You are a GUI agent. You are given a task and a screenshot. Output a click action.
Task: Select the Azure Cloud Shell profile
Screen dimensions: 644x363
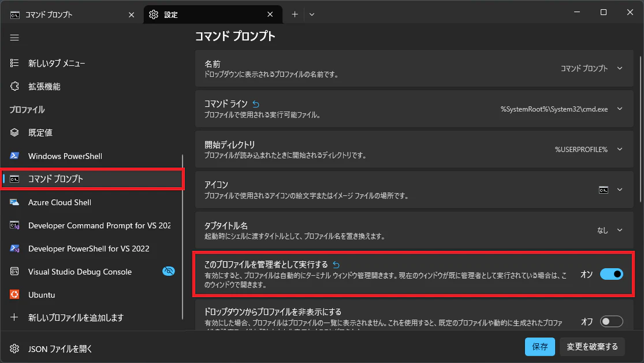pos(92,202)
